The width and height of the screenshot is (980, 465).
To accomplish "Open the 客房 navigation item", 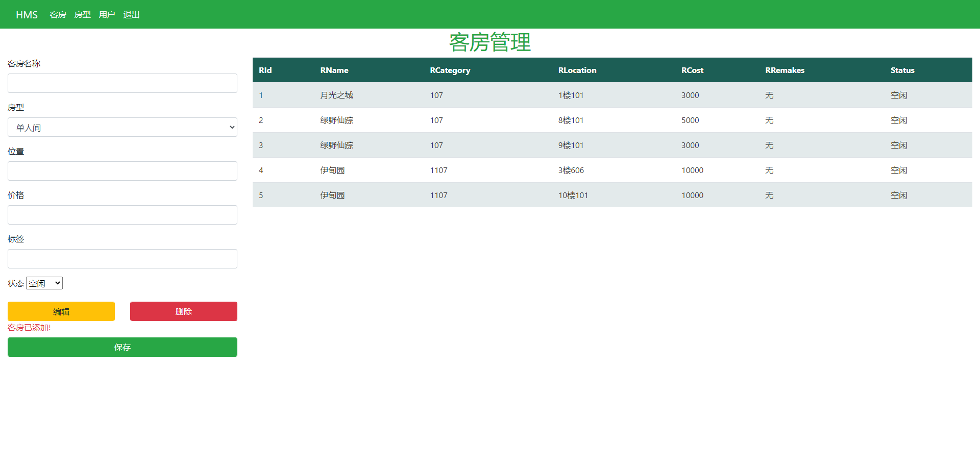I will tap(58, 15).
